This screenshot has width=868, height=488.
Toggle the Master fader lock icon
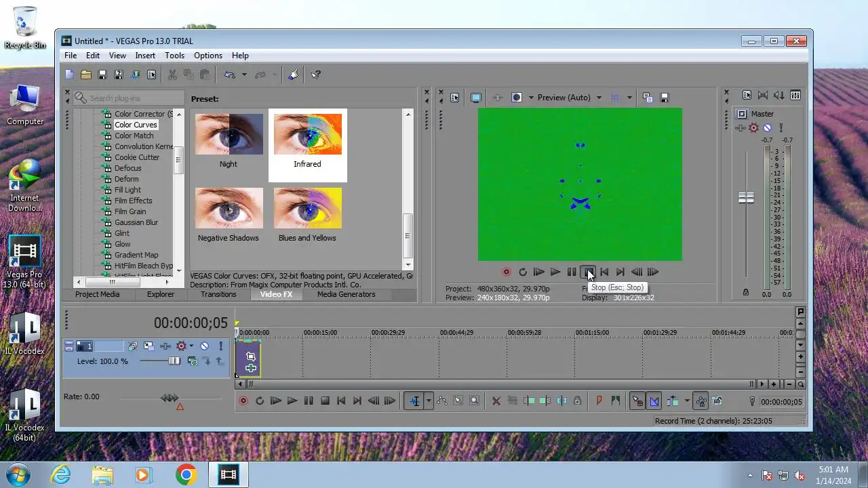coord(746,293)
